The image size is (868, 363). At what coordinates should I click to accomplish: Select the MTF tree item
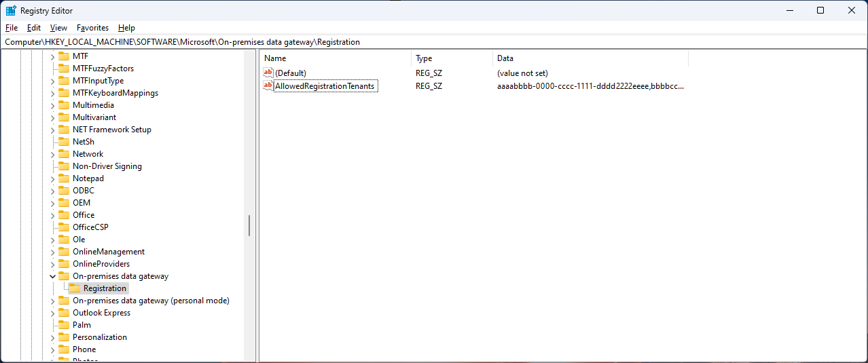point(80,56)
